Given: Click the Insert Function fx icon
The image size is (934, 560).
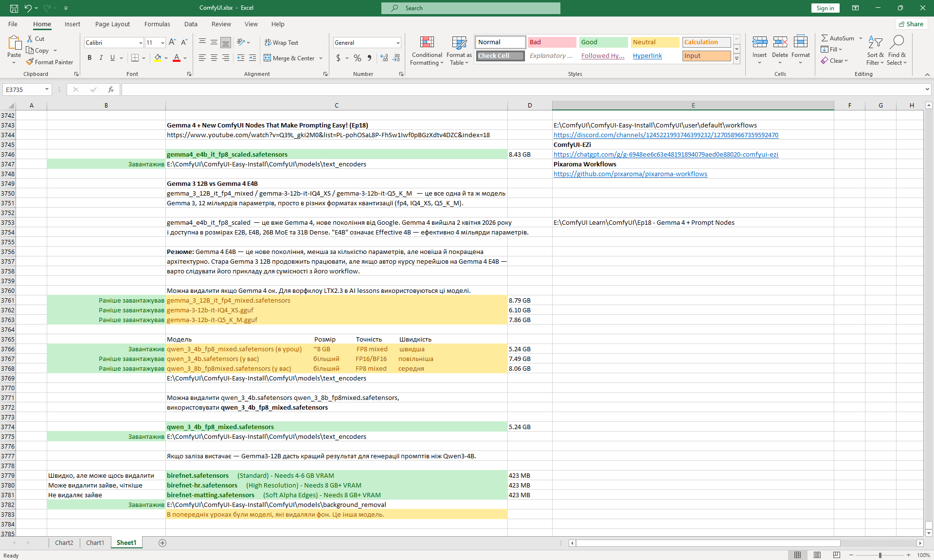Looking at the screenshot, I should point(111,90).
